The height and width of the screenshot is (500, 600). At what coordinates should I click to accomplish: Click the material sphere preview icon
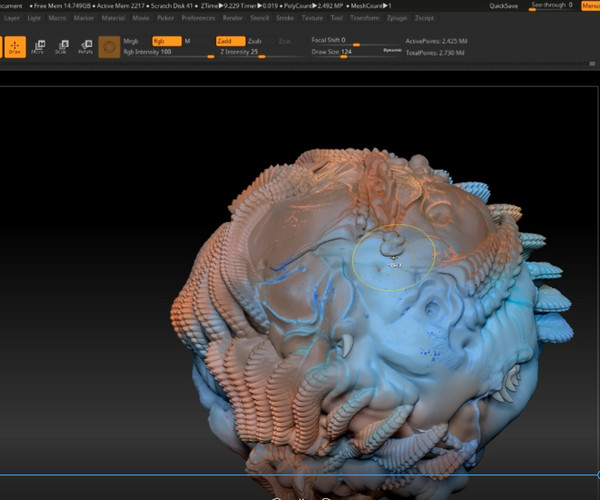point(109,47)
